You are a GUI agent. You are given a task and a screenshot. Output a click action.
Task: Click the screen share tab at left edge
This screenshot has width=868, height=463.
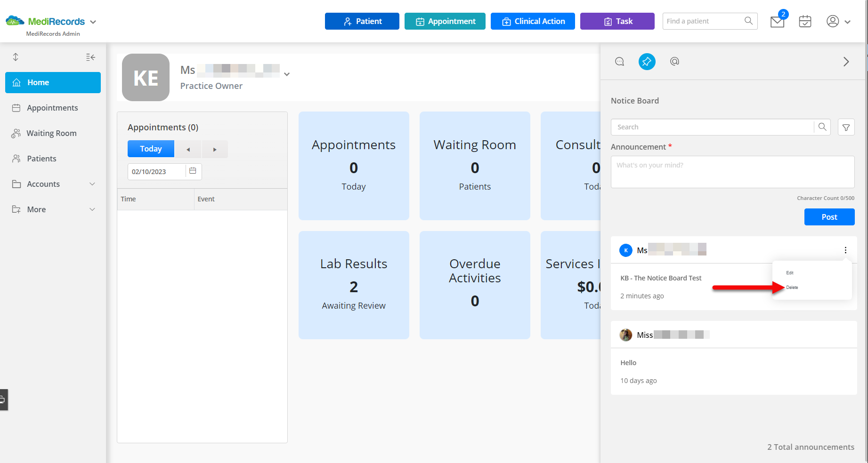pyautogui.click(x=3, y=400)
